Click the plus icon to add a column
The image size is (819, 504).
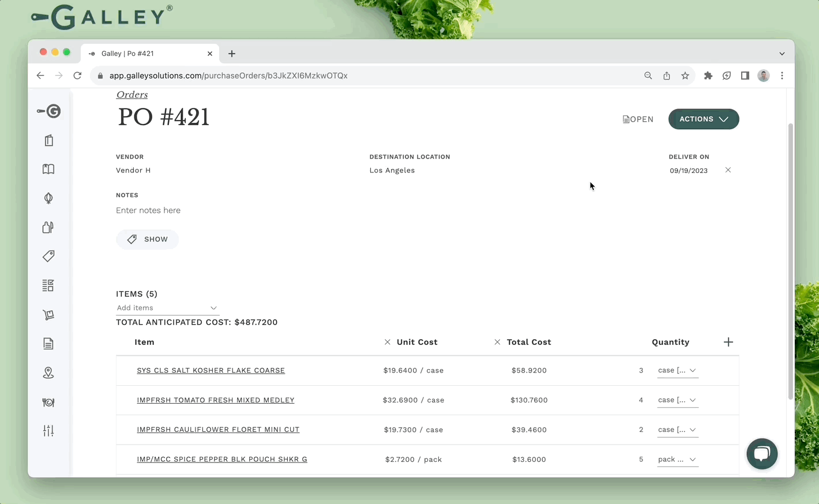point(728,342)
